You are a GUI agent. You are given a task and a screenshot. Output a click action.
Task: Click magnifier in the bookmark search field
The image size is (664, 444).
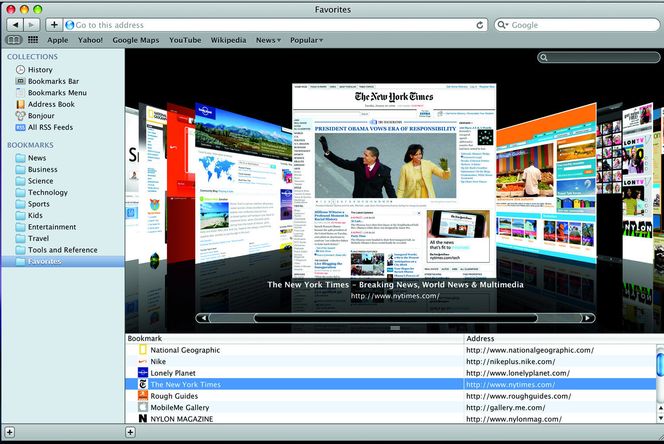click(544, 58)
